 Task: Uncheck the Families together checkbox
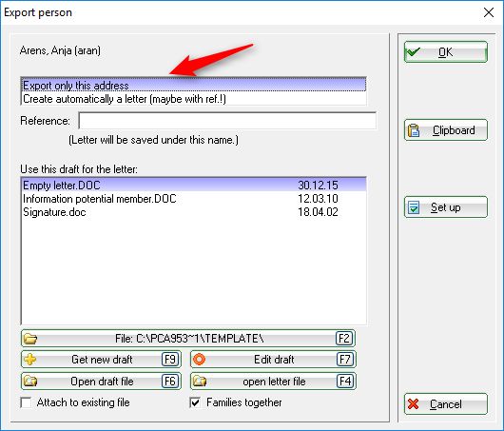pyautogui.click(x=195, y=402)
